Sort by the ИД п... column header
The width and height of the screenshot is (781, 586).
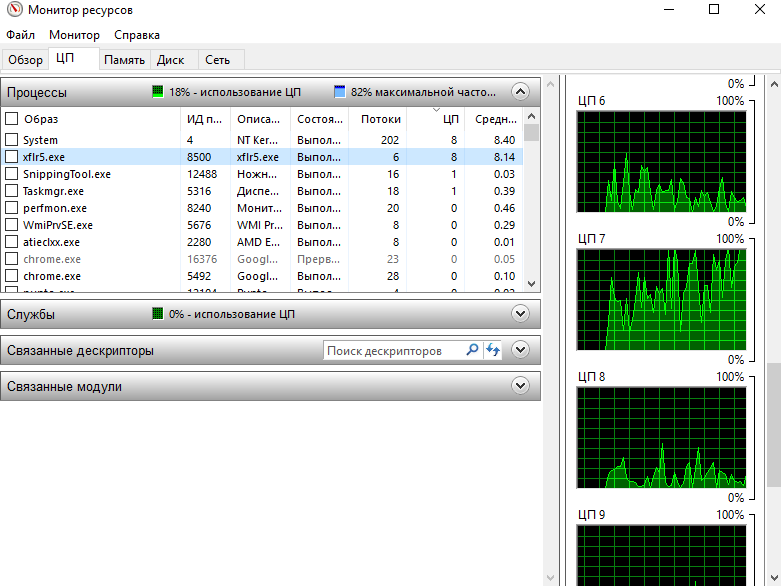205,119
